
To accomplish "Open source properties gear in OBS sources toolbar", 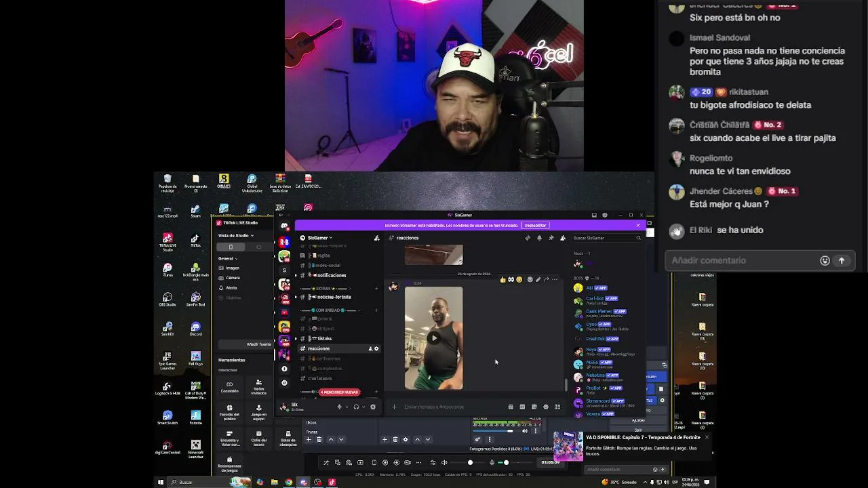I will point(406,439).
